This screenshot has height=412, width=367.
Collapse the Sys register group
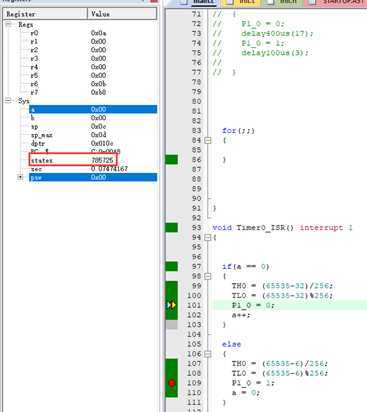(8, 100)
